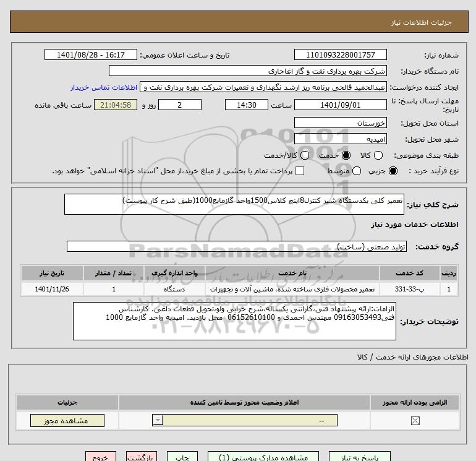
Task: Click the request creator field
Action: coord(263,87)
